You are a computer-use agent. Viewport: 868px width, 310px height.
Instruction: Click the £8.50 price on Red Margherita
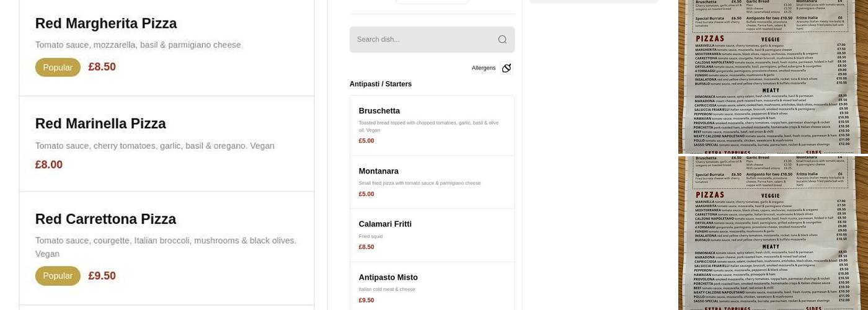[102, 67]
